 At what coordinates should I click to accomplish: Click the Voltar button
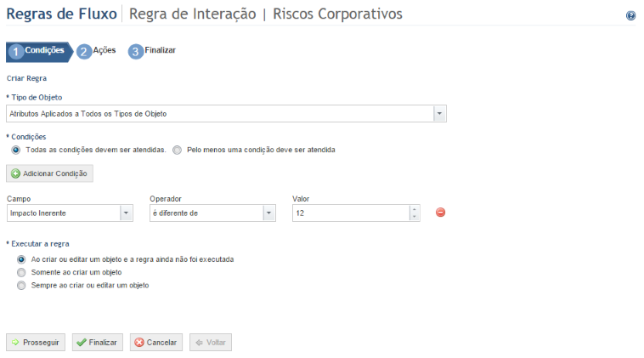click(x=211, y=343)
